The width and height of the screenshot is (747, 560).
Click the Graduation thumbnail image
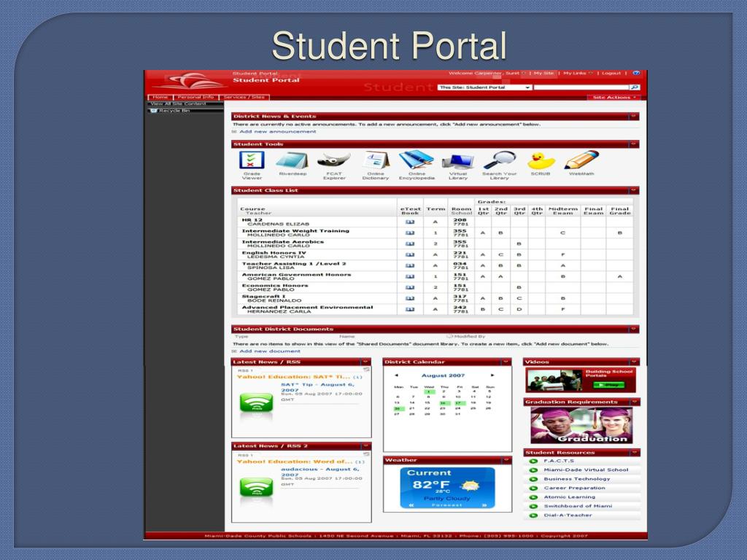(581, 426)
